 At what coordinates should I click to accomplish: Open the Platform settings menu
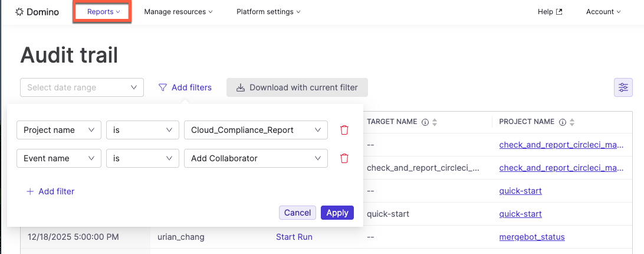pyautogui.click(x=268, y=12)
